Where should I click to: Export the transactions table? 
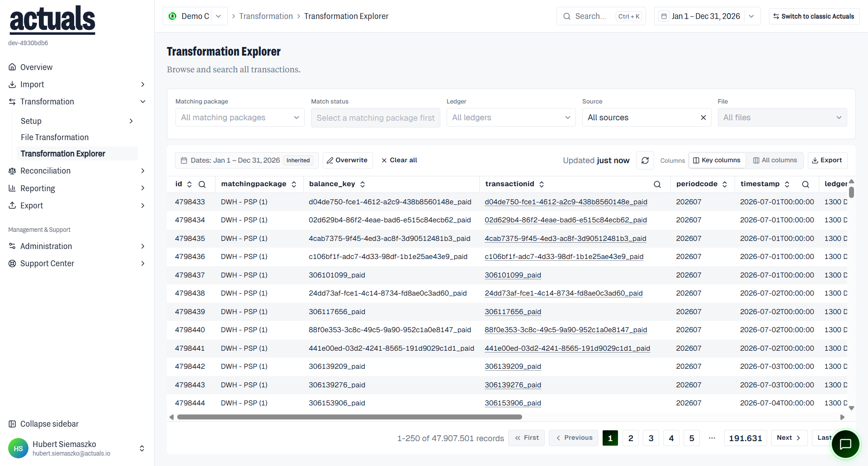[827, 160]
